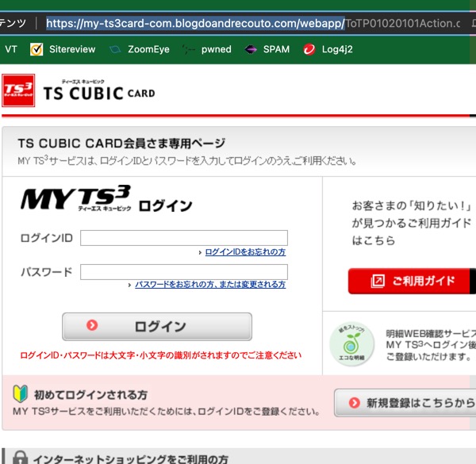
Task: Click the TS CUBIC CARD header text logo
Action: (99, 92)
